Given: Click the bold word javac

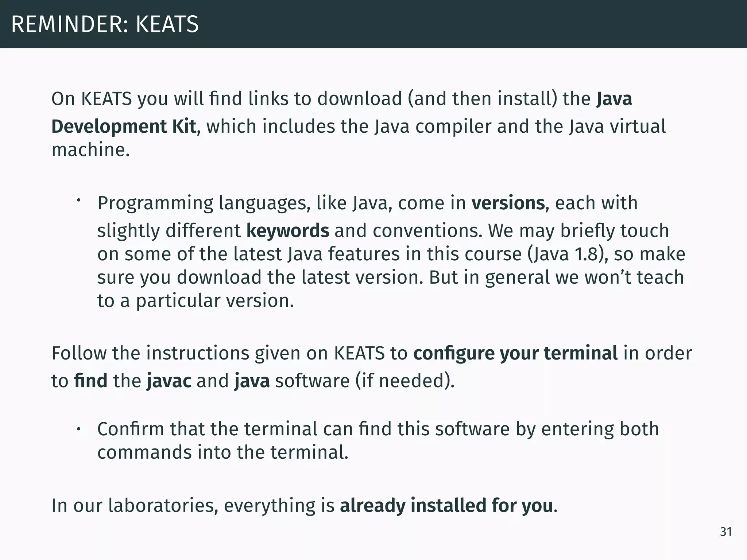Looking at the screenshot, I should coord(169,381).
